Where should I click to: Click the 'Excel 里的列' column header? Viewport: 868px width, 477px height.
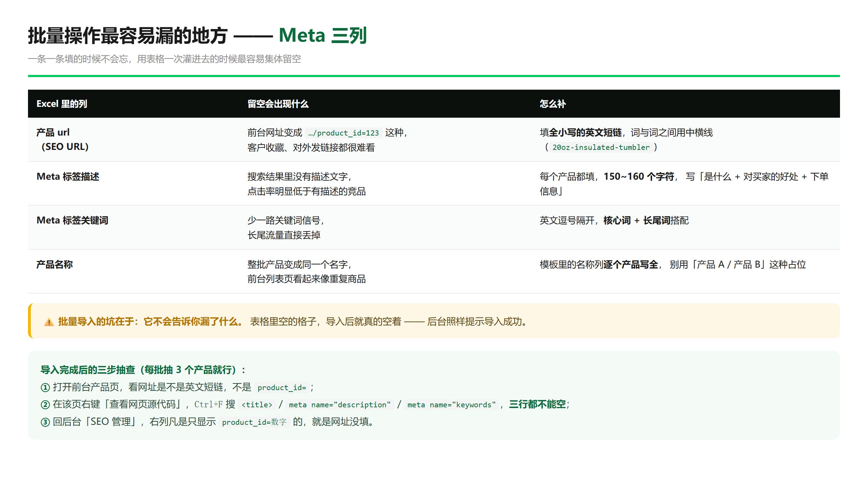(x=62, y=104)
